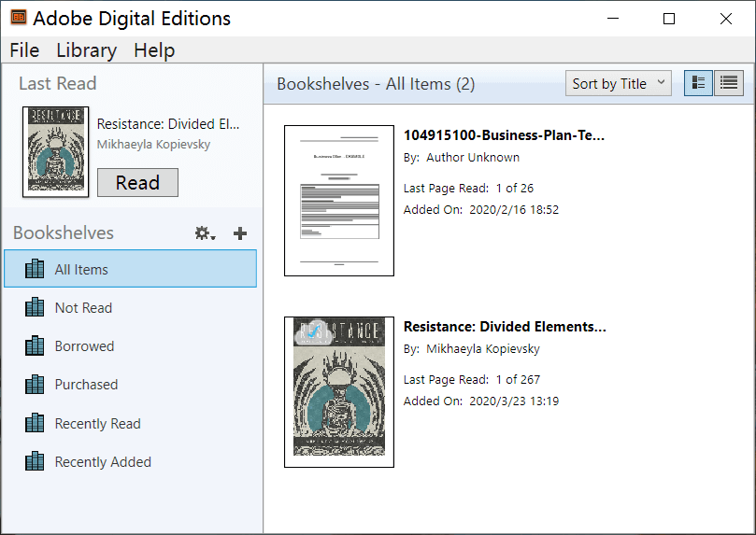Add a new bookshelf with plus icon
The height and width of the screenshot is (535, 756).
coord(240,233)
